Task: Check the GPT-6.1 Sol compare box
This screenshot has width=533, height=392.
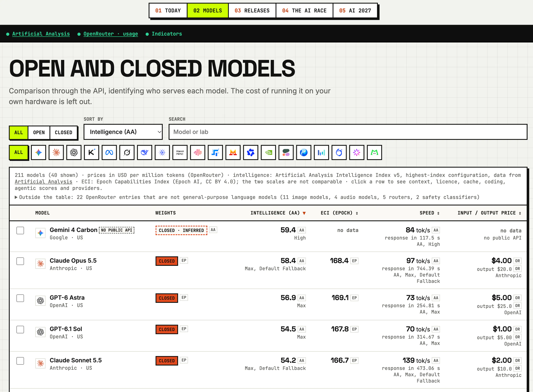Action: coord(20,329)
